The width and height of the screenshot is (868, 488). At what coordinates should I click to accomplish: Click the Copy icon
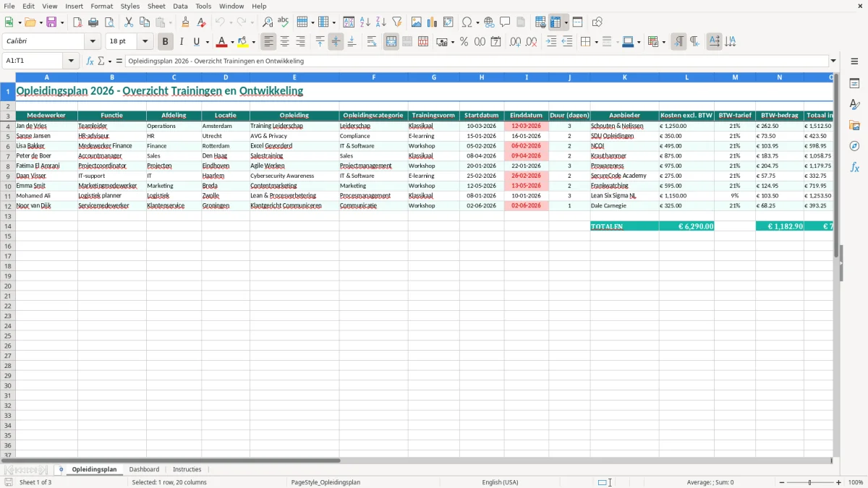pyautogui.click(x=145, y=22)
